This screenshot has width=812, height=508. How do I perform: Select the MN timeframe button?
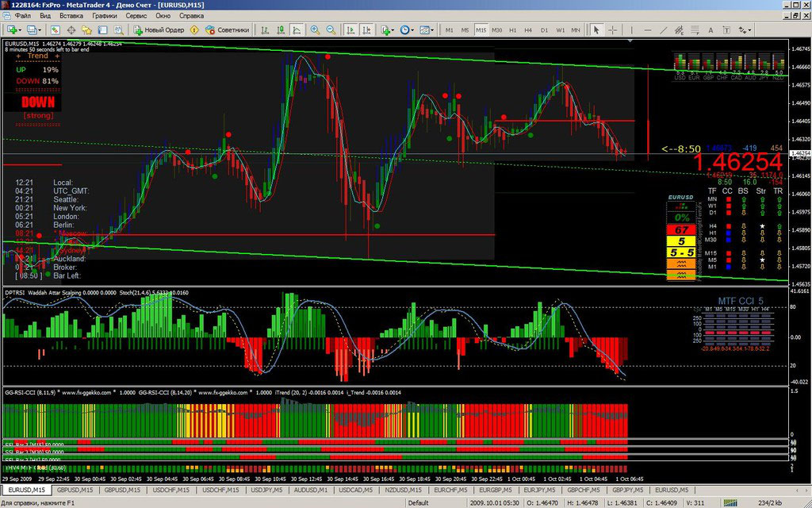tap(576, 30)
